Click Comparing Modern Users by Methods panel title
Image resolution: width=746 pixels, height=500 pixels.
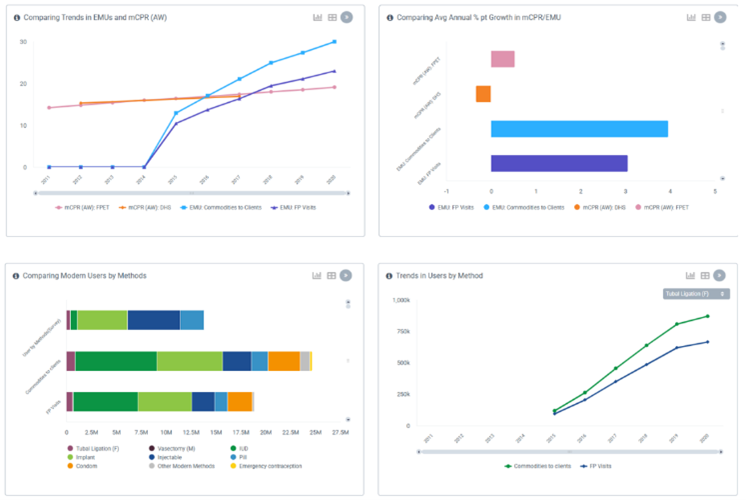coord(77,275)
